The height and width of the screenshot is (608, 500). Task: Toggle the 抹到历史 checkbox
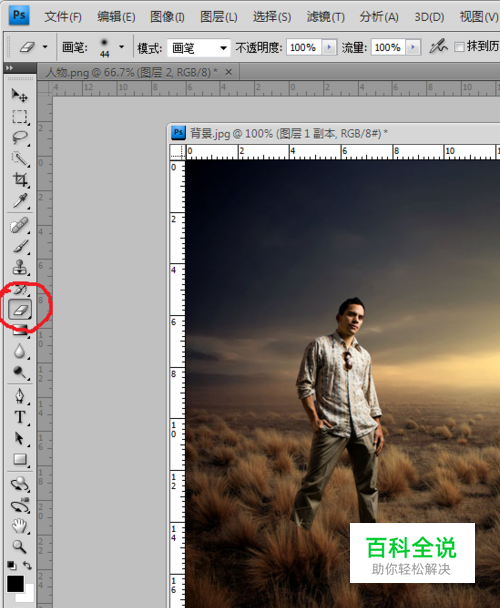point(459,47)
